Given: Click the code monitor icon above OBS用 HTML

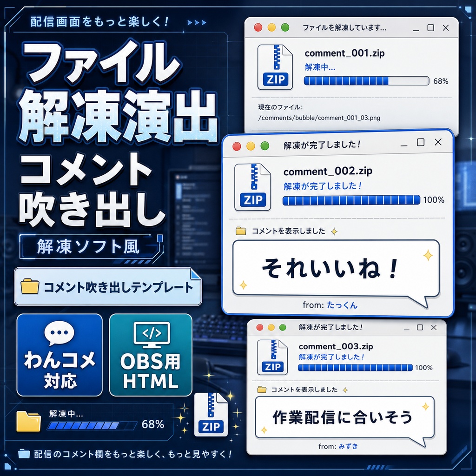Looking at the screenshot, I should point(152,335).
